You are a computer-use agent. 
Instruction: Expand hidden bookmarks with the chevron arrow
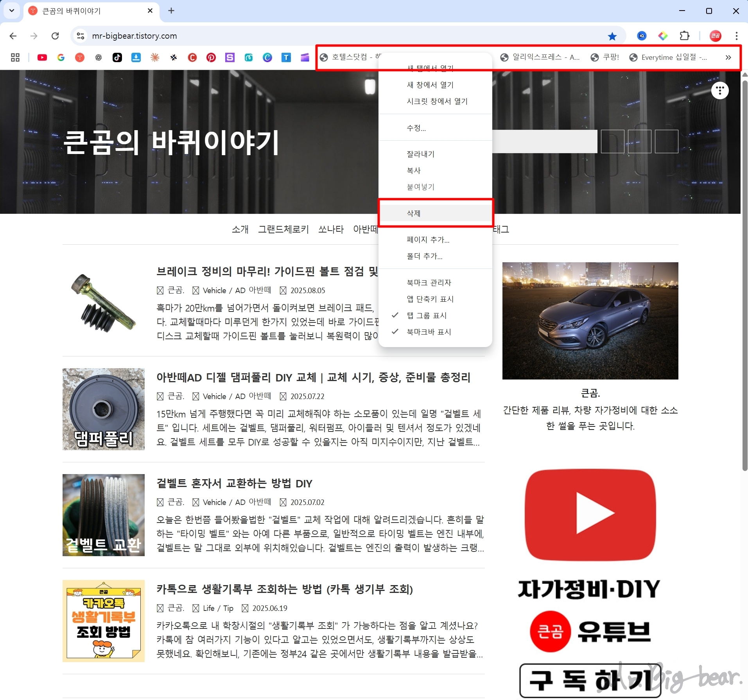tap(728, 57)
